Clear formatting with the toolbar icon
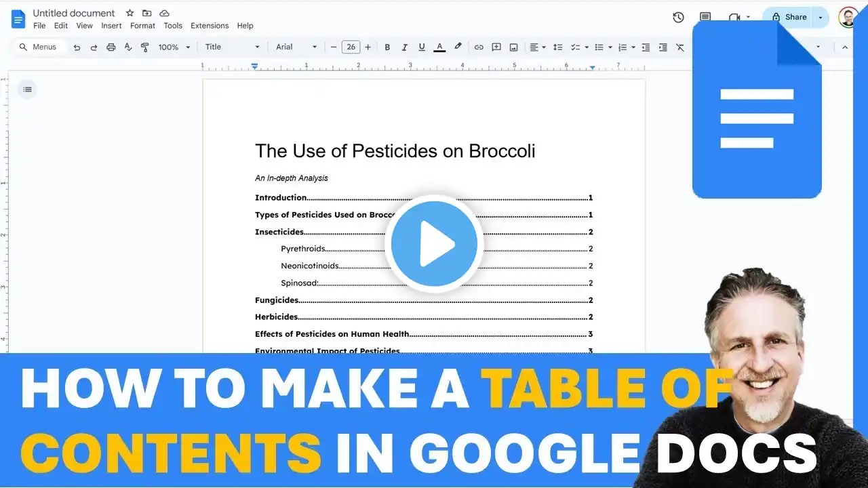This screenshot has height=488, width=868. pyautogui.click(x=680, y=47)
